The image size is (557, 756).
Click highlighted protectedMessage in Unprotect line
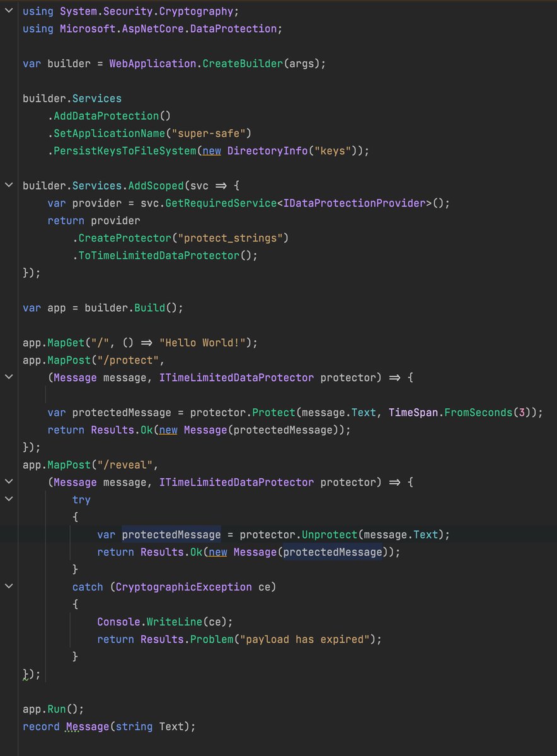[171, 534]
